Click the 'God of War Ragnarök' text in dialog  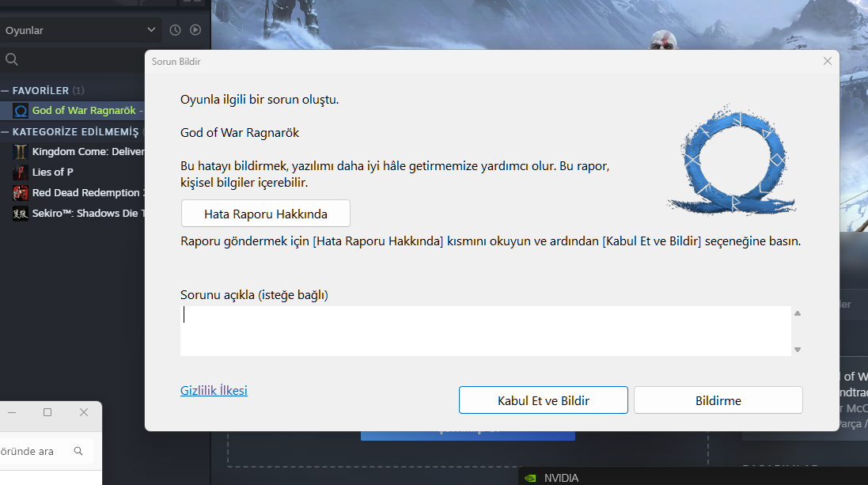tap(240, 133)
